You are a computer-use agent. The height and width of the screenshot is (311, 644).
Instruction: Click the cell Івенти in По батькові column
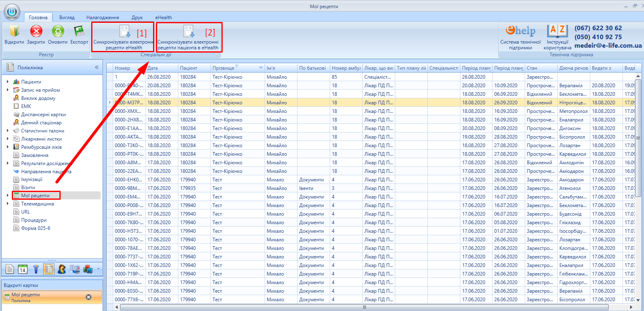click(313, 188)
